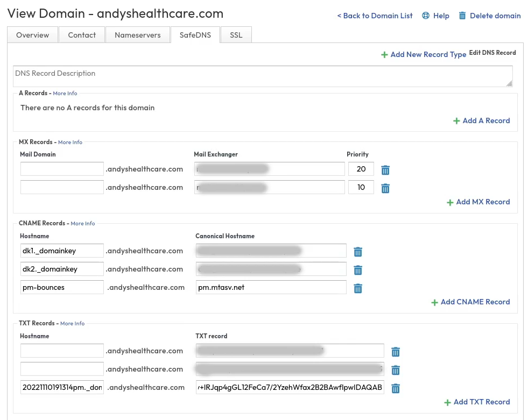Click the second empty TXT hostname field
The width and height of the screenshot is (528, 420).
click(x=62, y=369)
